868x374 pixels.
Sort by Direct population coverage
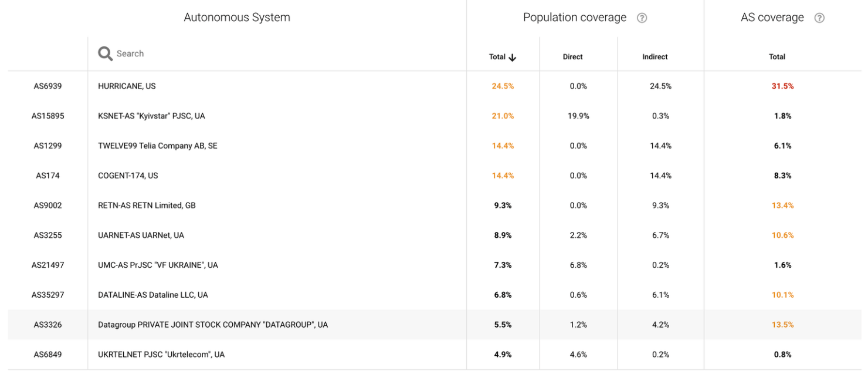572,57
